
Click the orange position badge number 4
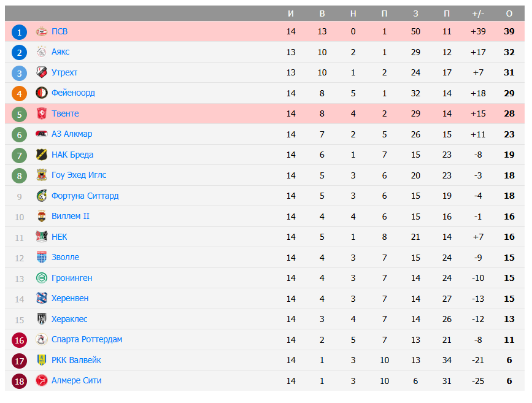(x=20, y=94)
